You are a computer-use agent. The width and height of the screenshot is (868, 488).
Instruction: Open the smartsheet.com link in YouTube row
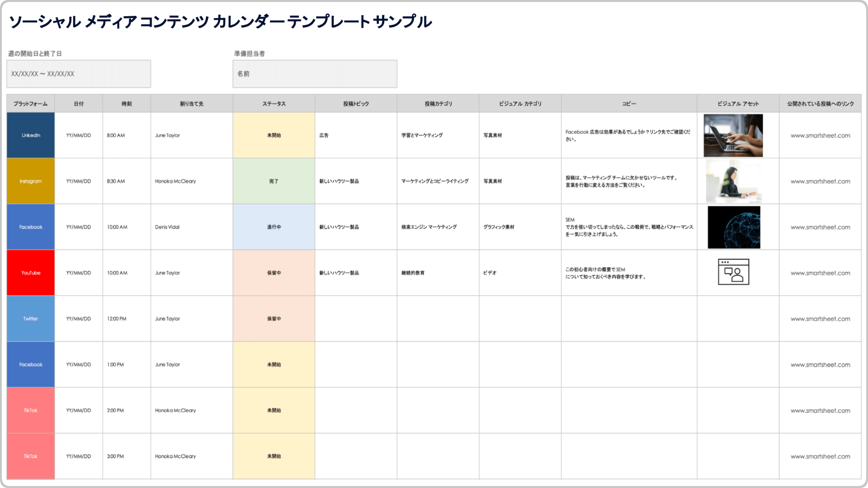[820, 273]
